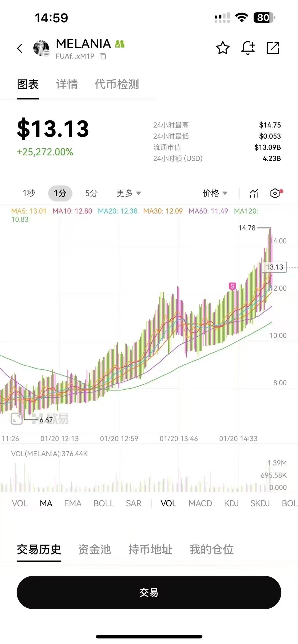Image resolution: width=298 pixels, height=644 pixels.
Task: Toggle main-chart VOL indicator
Action: point(20,503)
